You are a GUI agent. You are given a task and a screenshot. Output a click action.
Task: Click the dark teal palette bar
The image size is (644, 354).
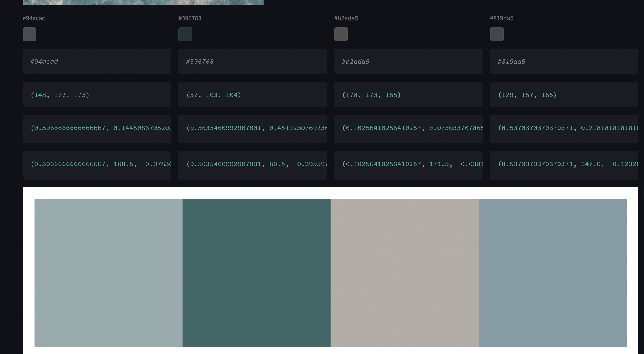click(257, 273)
